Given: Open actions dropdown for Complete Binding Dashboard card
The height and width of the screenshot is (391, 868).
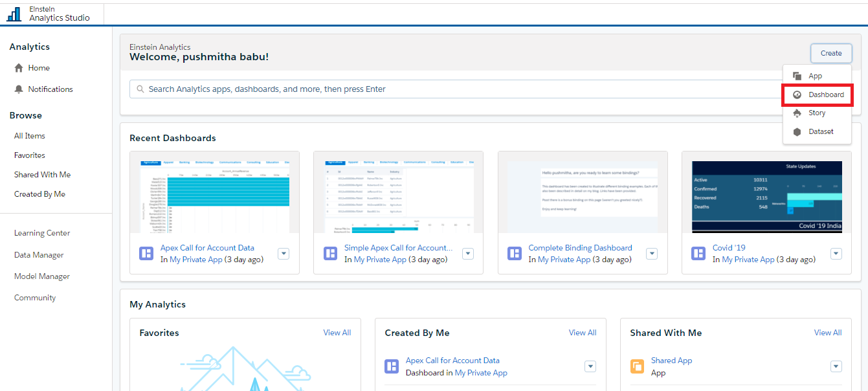Looking at the screenshot, I should [x=652, y=254].
